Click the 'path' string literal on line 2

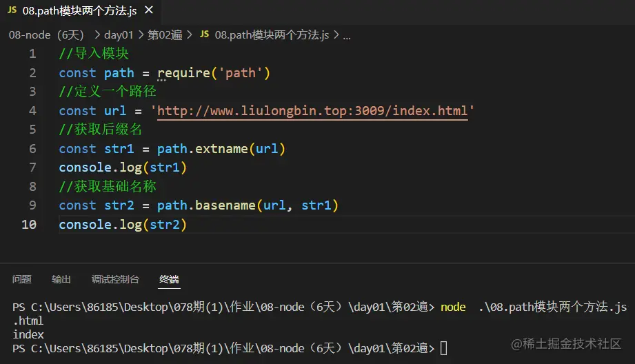click(241, 73)
